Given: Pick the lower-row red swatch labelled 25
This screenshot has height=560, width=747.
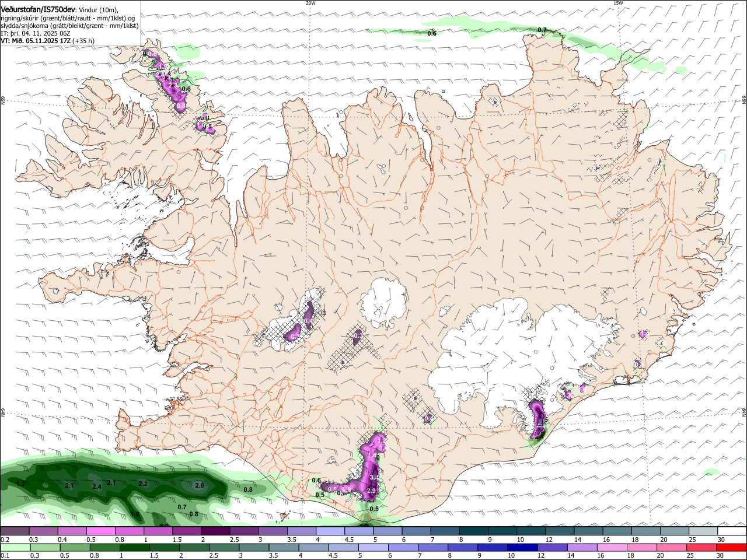Looking at the screenshot, I should click(x=701, y=548).
